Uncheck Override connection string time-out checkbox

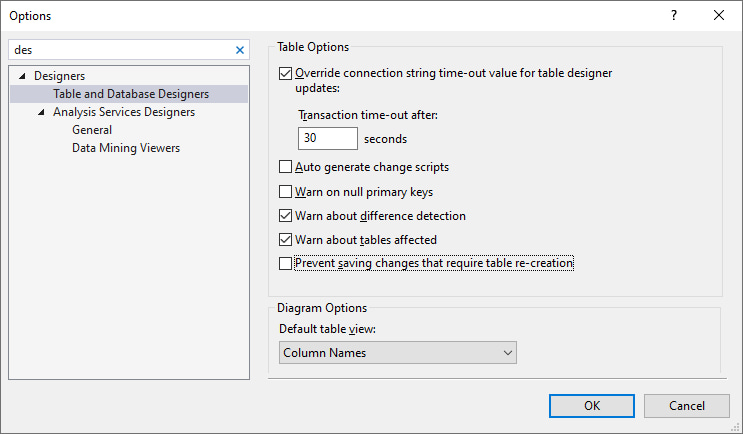pyautogui.click(x=286, y=73)
